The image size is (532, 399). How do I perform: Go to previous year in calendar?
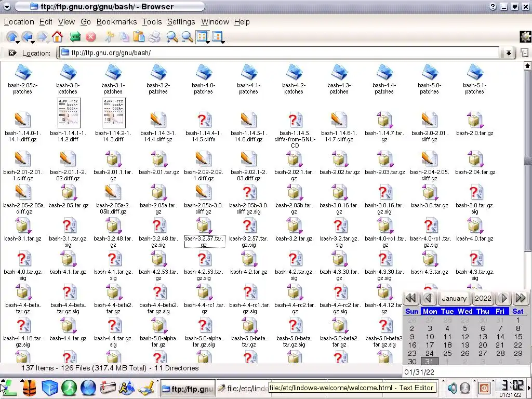click(x=411, y=298)
